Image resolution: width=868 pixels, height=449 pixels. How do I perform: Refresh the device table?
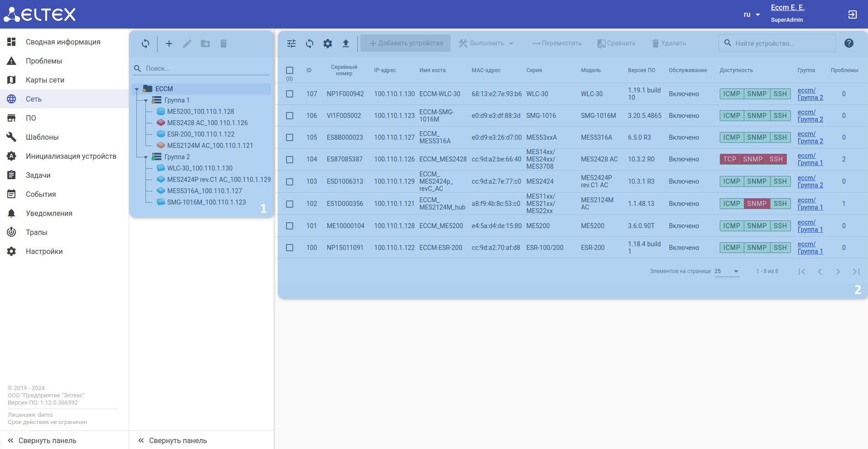pos(310,44)
